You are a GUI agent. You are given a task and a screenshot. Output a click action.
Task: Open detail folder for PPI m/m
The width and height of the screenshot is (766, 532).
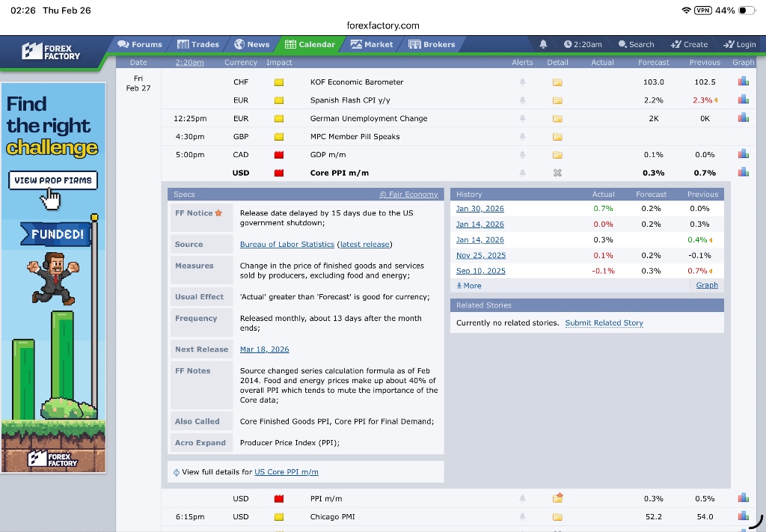[557, 498]
